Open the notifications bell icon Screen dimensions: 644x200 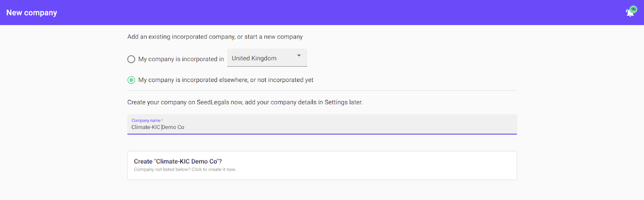[x=630, y=13]
